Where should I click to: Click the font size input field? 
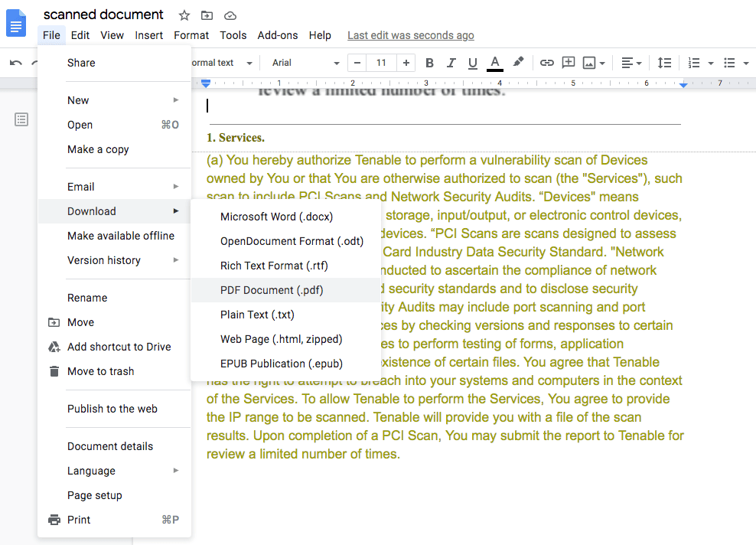(x=381, y=63)
